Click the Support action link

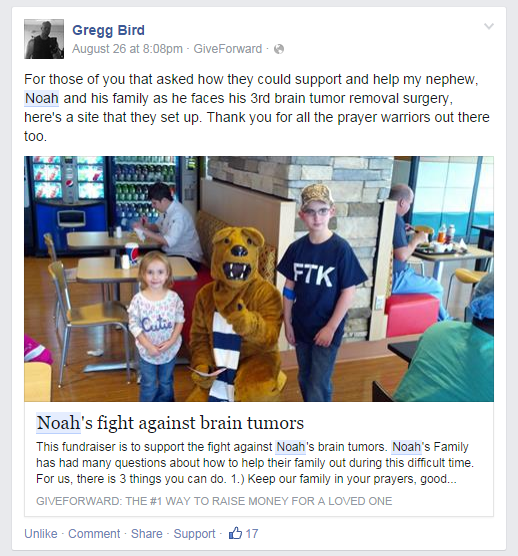[194, 534]
